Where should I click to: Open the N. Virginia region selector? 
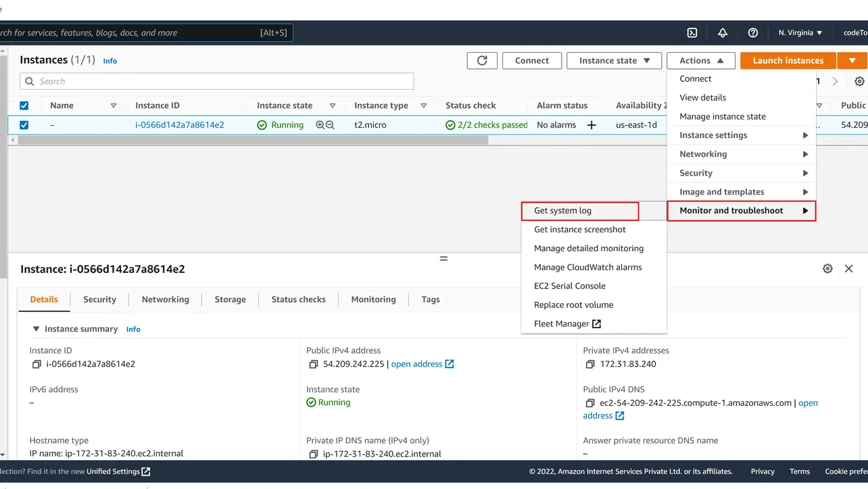click(x=800, y=32)
